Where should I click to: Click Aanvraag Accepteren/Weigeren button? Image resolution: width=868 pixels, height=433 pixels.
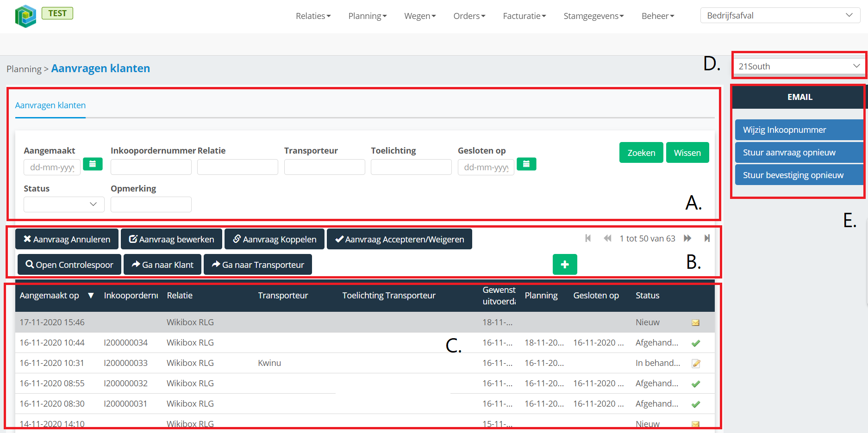coord(400,239)
